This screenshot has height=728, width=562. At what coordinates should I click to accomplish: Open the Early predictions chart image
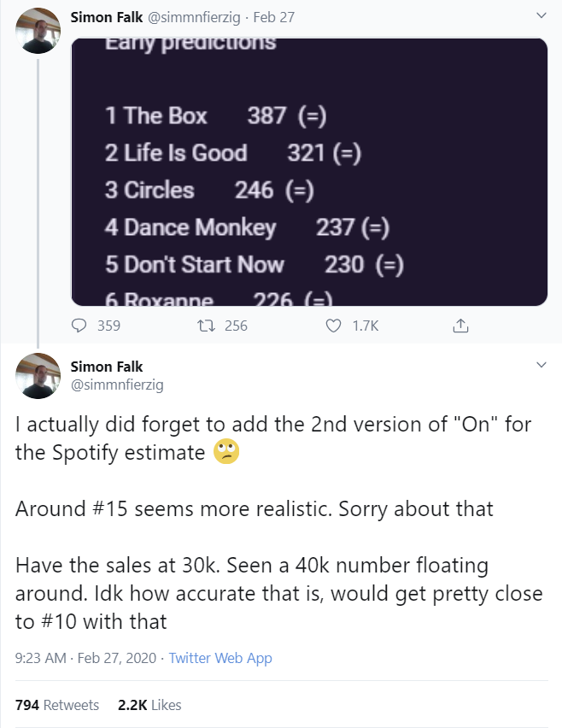click(x=309, y=171)
